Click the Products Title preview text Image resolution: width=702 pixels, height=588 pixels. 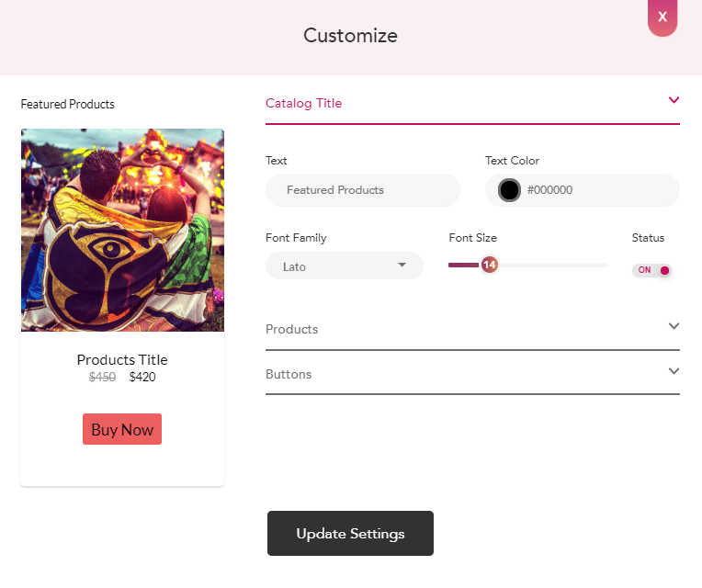pyautogui.click(x=122, y=359)
